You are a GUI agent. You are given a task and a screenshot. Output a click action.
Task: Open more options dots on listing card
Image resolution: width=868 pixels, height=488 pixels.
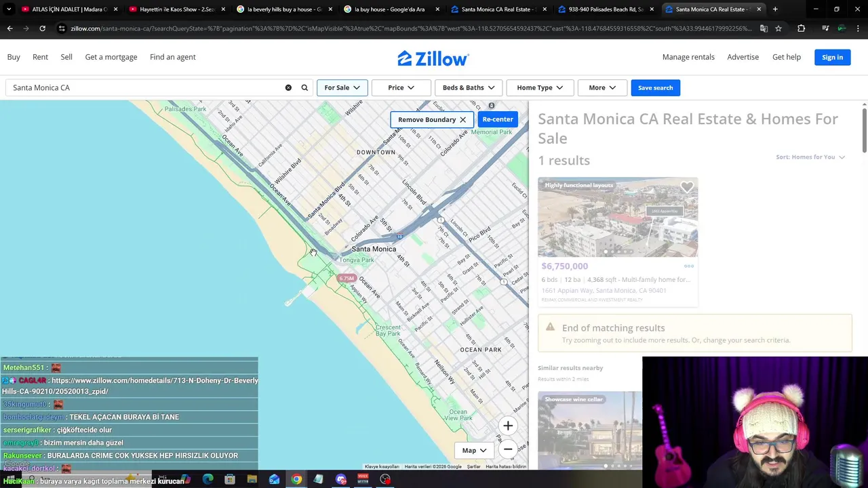(x=689, y=266)
